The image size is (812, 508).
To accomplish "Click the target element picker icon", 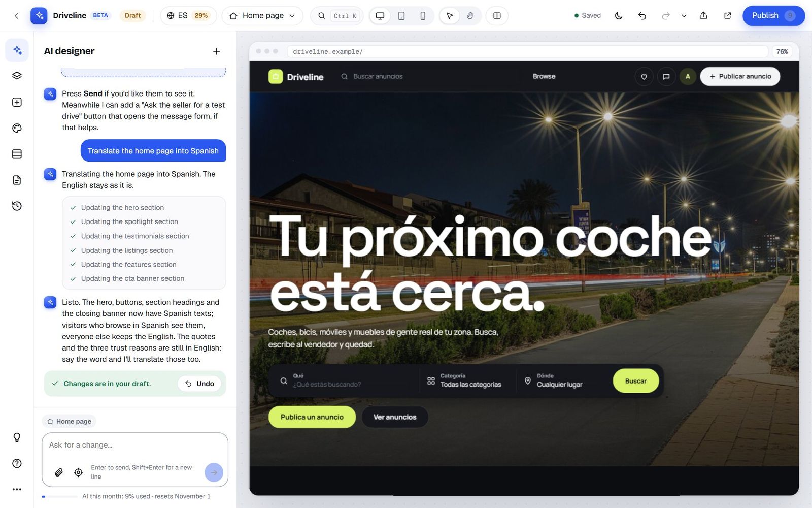I will pos(78,472).
